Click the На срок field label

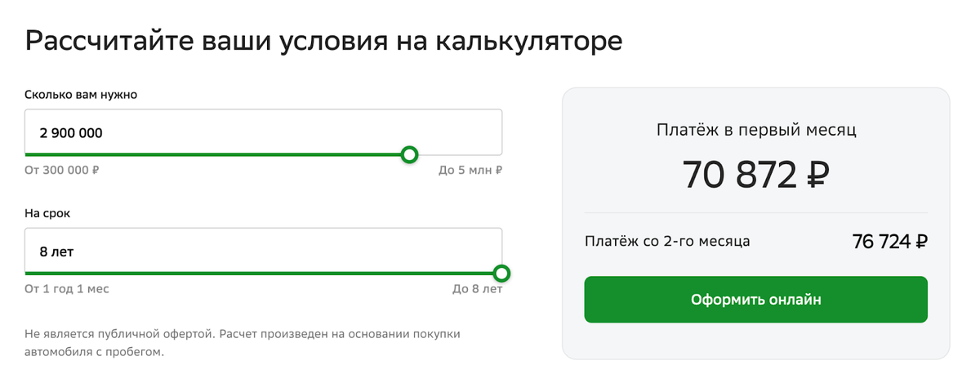pyautogui.click(x=47, y=213)
